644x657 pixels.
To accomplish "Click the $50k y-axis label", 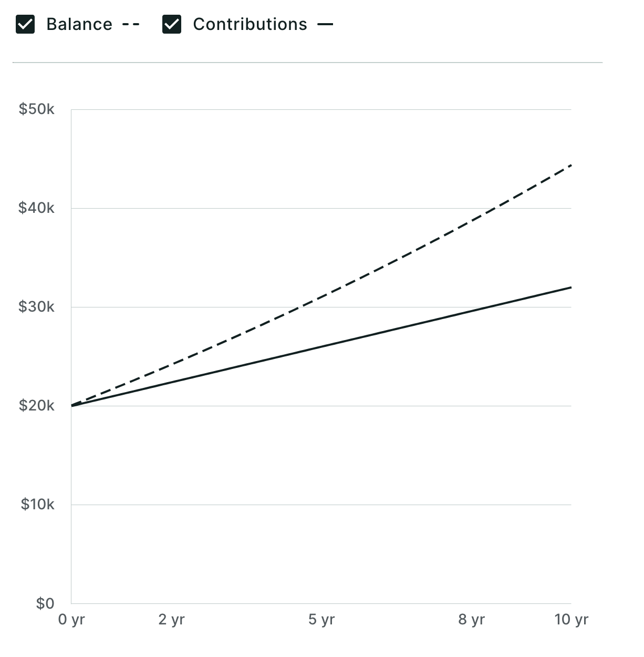I will 37,109.
